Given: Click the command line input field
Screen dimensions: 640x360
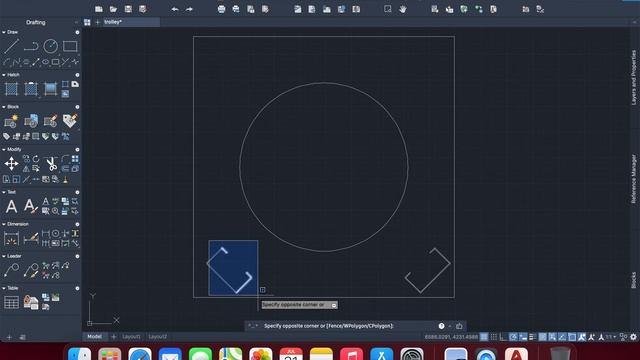Looking at the screenshot, I should pyautogui.click(x=347, y=326).
